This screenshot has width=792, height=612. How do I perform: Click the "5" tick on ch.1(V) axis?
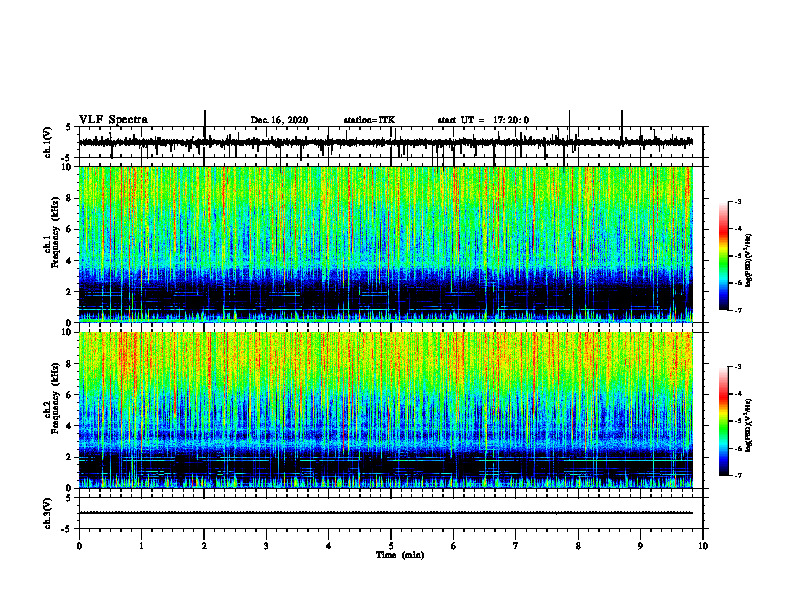(x=68, y=127)
